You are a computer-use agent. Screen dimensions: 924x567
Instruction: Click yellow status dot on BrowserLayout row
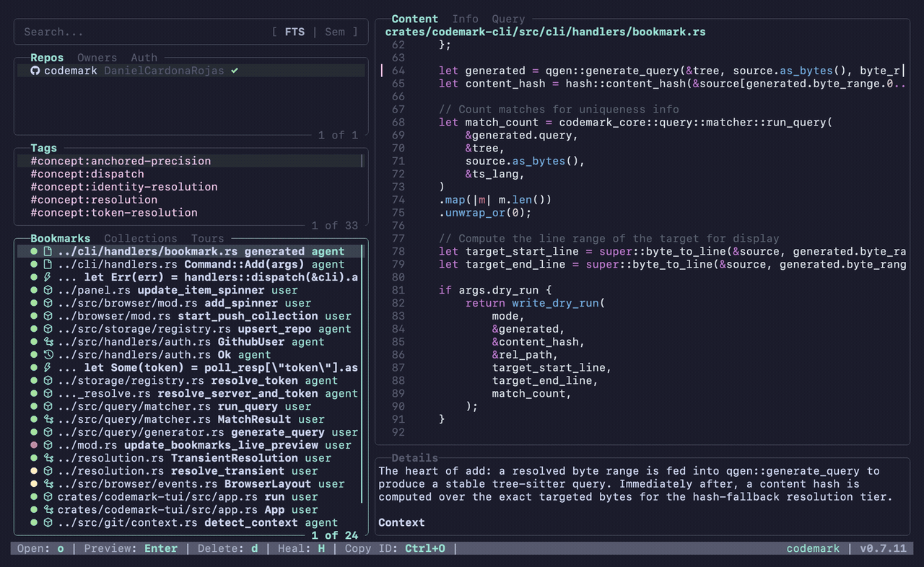click(x=34, y=484)
